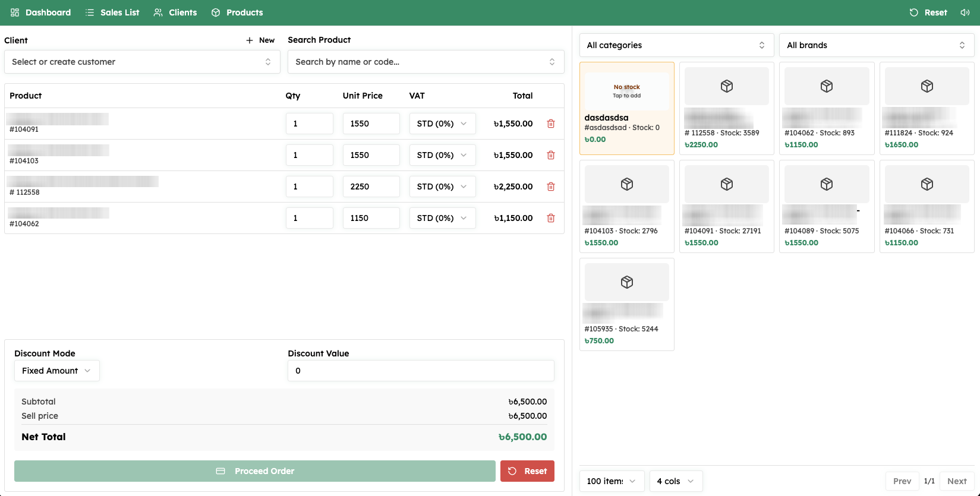Click unit price 1150 field
The width and height of the screenshot is (980, 496).
(x=371, y=218)
